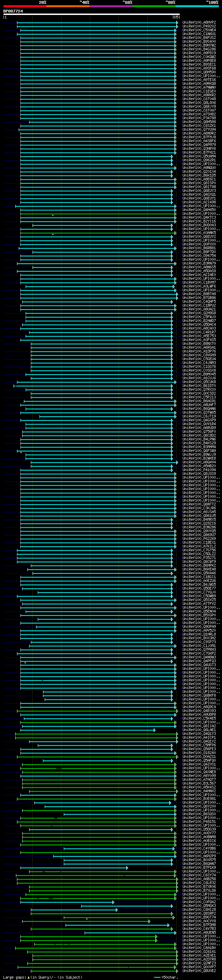
Task: Choose the UniRef100_A7NWN0 hit
Action: 199,88
